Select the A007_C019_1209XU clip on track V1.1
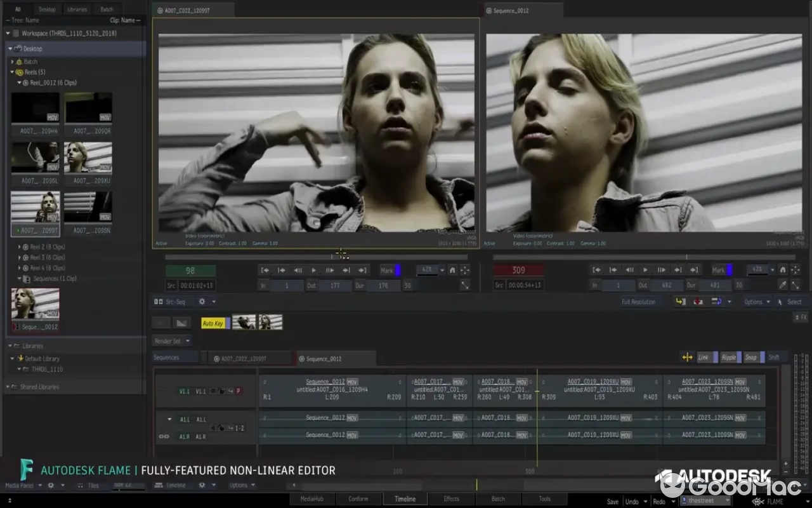Viewport: 812px width, 508px height. click(599, 390)
